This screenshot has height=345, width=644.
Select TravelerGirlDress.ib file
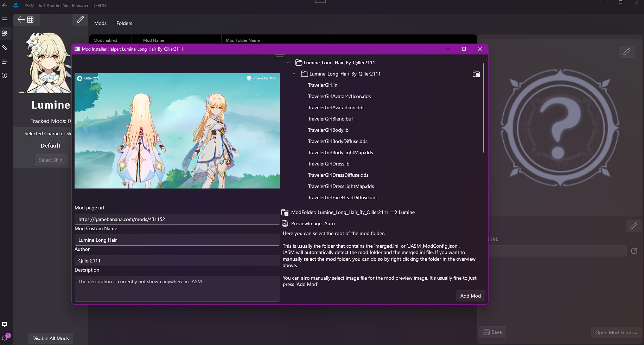coord(329,164)
